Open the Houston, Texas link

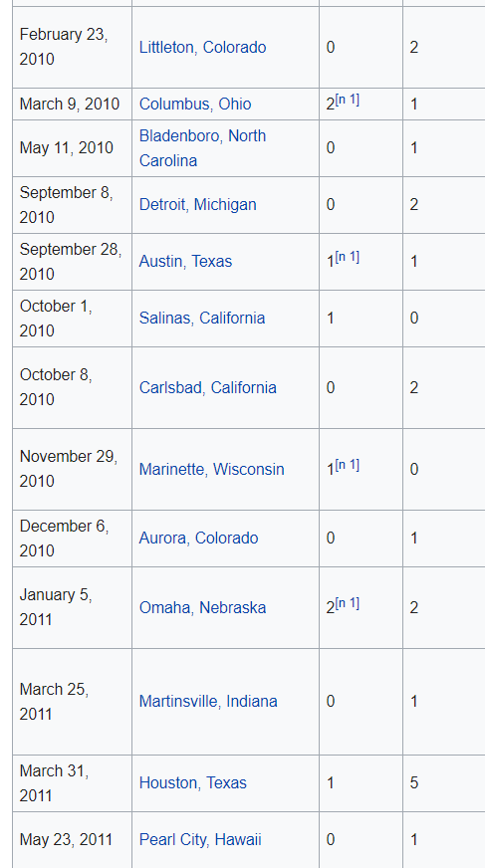point(192,782)
